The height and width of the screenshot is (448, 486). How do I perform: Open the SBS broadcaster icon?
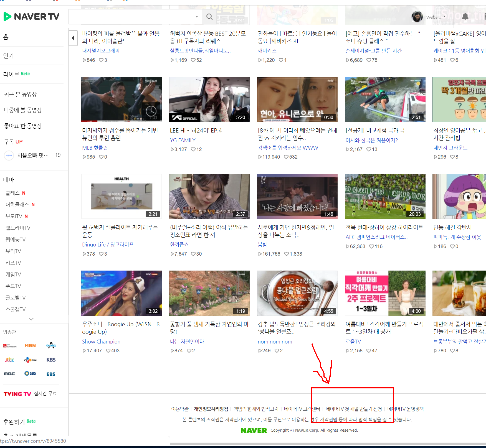(30, 373)
